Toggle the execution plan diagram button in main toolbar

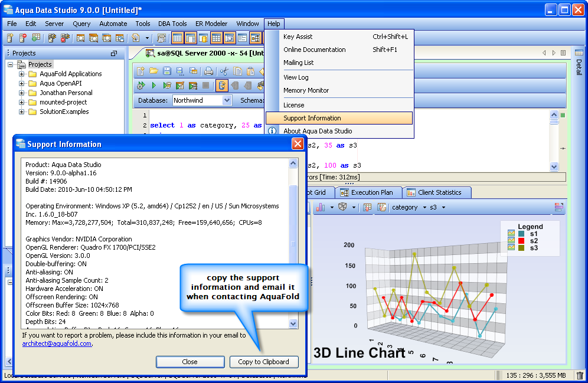click(256, 38)
